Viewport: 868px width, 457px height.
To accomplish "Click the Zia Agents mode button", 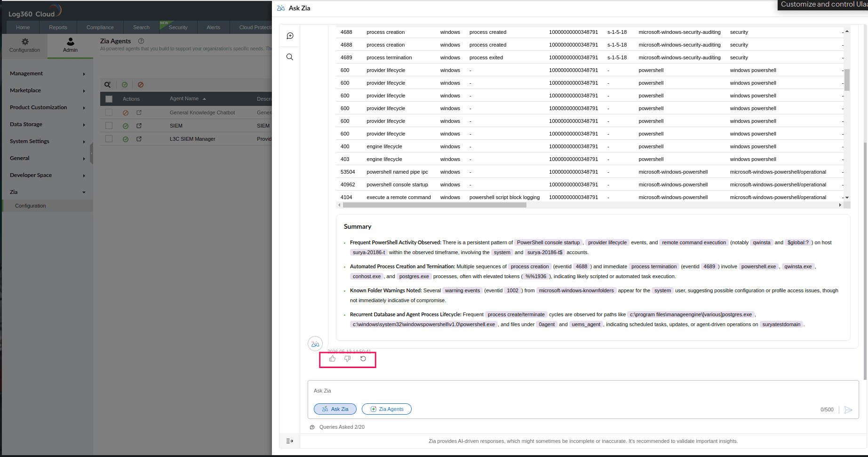I will [x=387, y=409].
